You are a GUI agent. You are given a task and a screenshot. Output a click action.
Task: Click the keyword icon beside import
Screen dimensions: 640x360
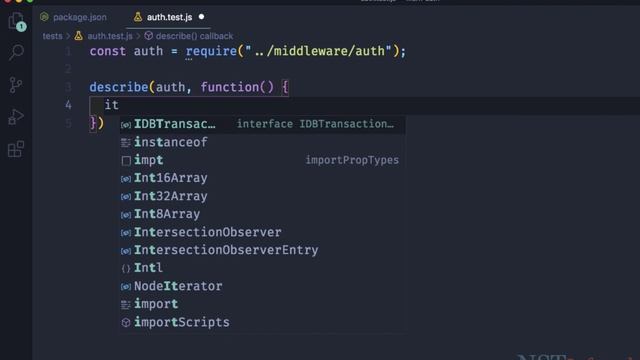click(126, 304)
